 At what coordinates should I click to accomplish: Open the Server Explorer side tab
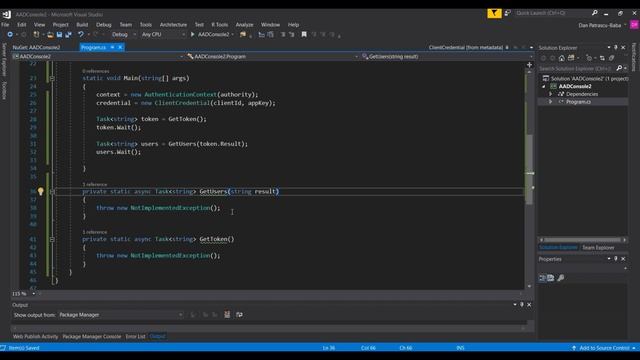[4, 59]
